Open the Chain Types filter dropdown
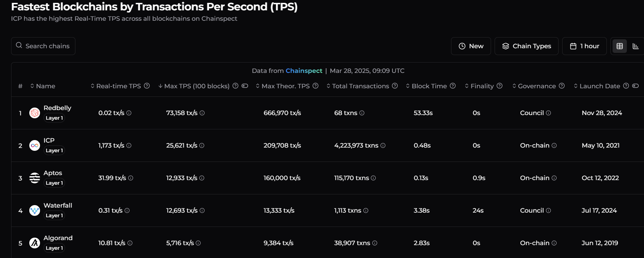 click(x=526, y=46)
